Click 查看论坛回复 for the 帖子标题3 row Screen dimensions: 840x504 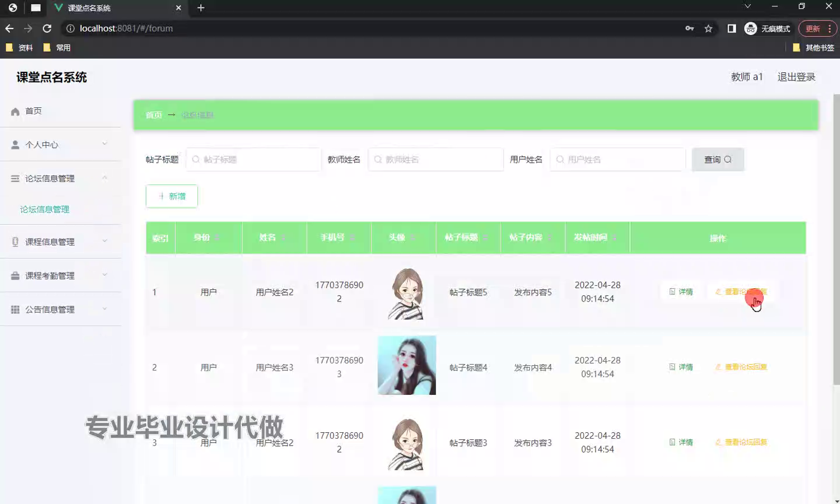741,442
